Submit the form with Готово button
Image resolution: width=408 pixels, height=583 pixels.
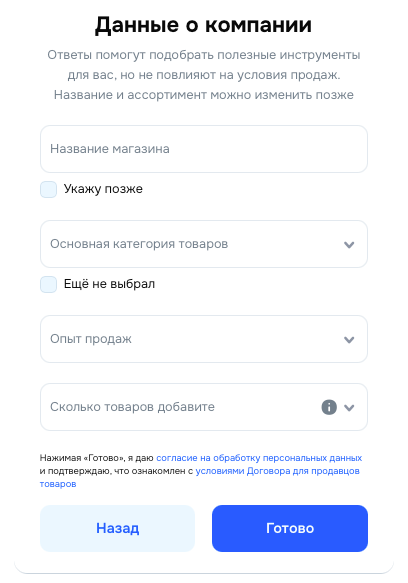coord(290,528)
